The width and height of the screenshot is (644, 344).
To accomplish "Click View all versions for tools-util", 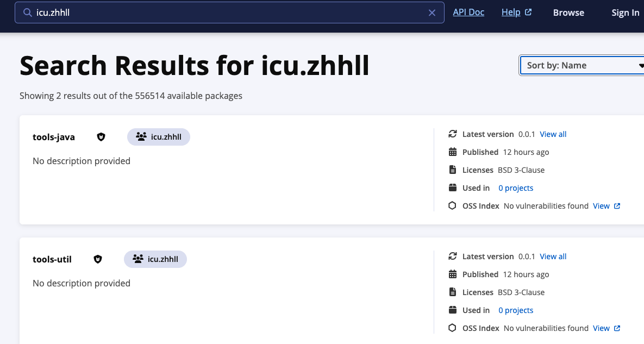I will coord(553,257).
